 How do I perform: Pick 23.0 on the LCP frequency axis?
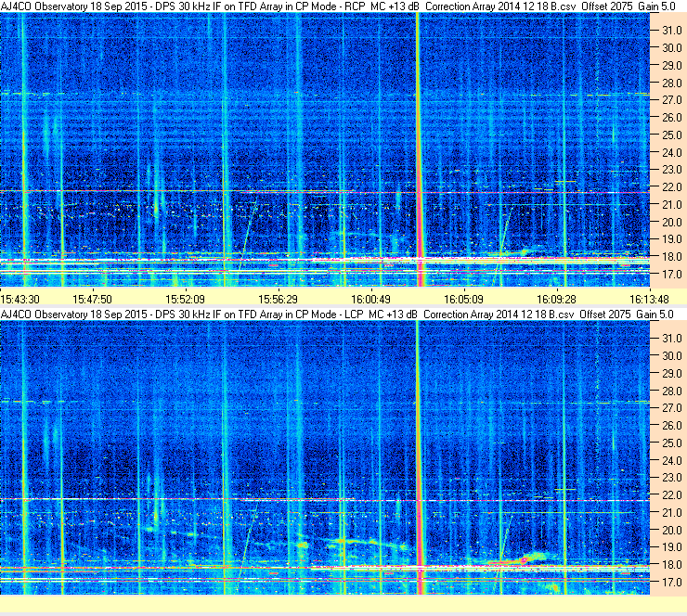[671, 478]
